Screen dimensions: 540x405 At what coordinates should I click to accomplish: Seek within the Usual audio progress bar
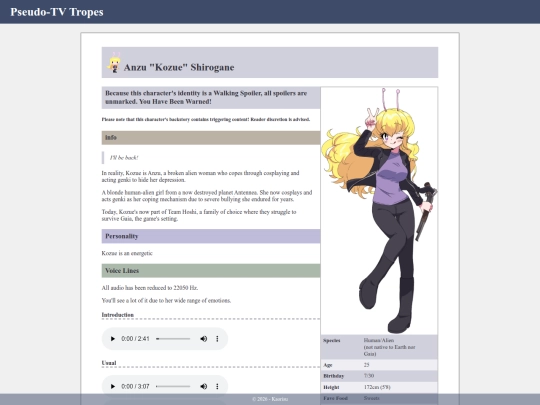(x=173, y=386)
